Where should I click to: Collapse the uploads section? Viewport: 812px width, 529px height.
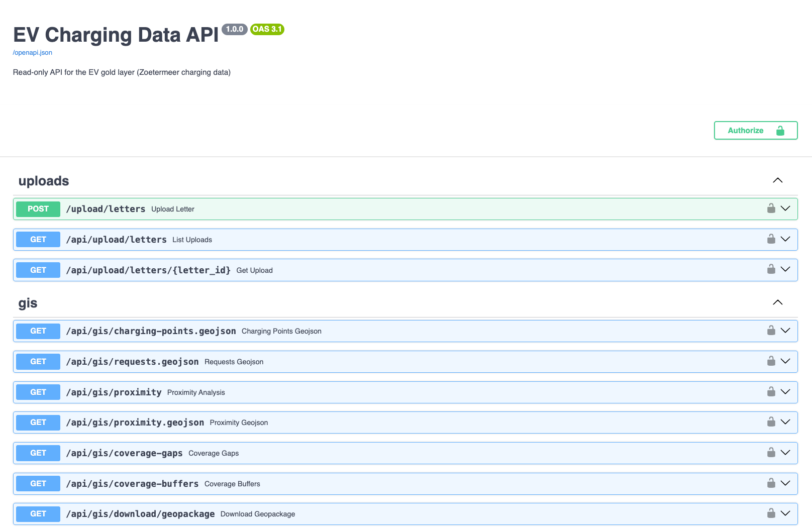coord(777,180)
